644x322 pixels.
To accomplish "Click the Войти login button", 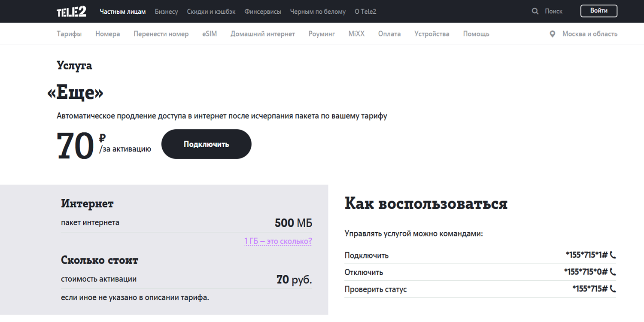I will pos(599,11).
